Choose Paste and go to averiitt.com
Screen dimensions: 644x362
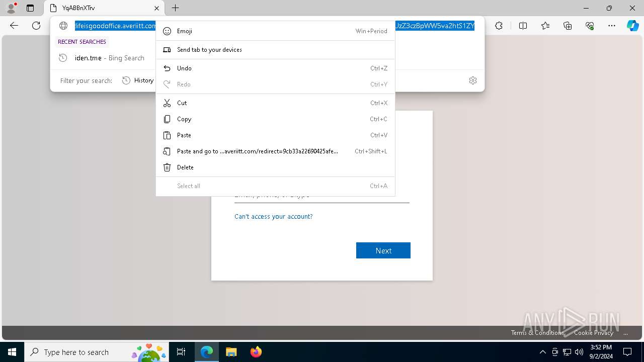[x=275, y=151]
